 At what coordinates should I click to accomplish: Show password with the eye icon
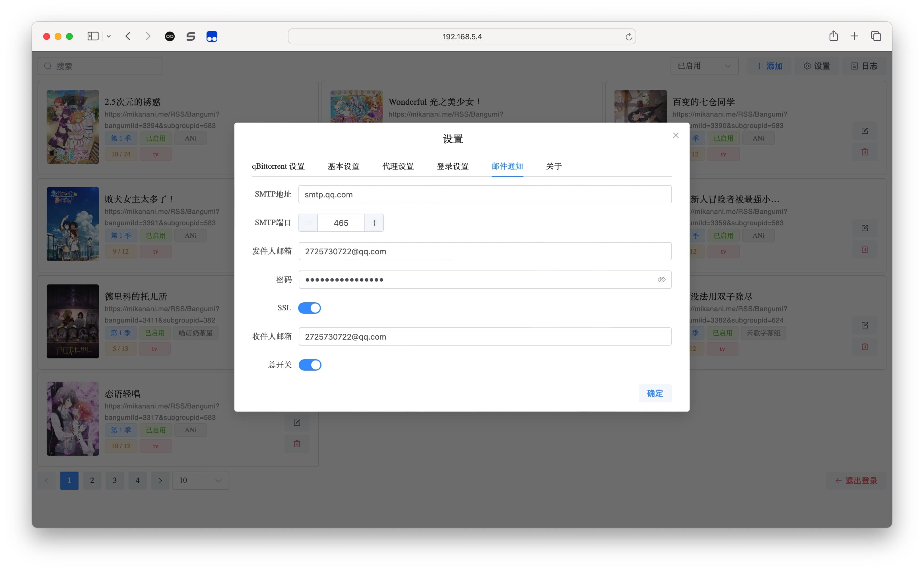[x=661, y=280]
